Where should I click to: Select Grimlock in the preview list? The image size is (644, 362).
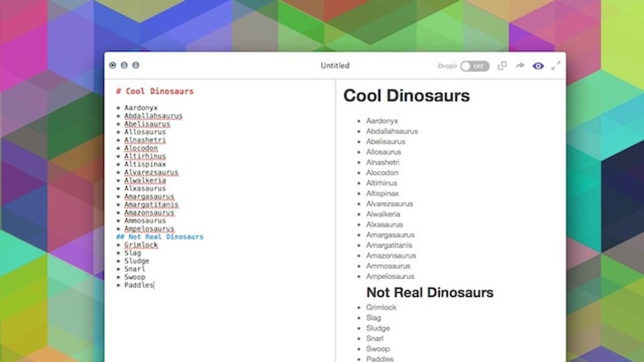click(381, 307)
